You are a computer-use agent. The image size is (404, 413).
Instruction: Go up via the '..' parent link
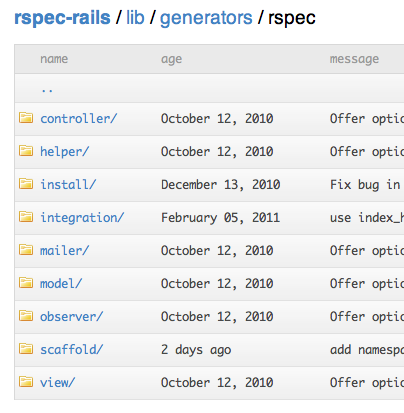point(47,90)
